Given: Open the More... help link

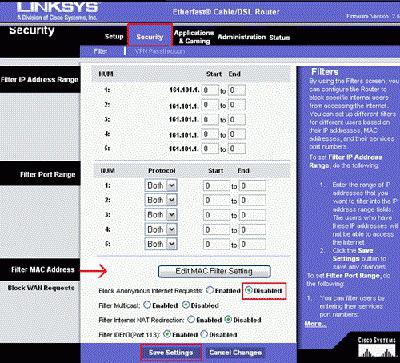Looking at the screenshot, I should [x=315, y=324].
